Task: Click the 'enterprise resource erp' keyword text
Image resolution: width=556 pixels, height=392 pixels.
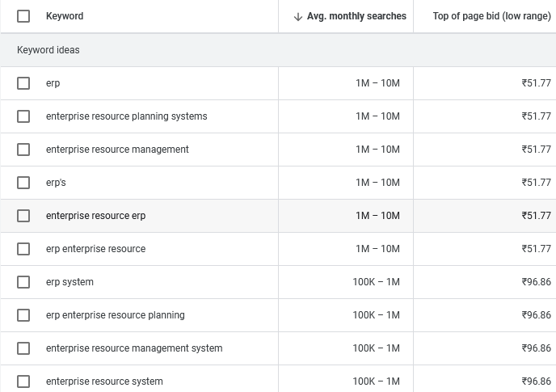Action: pos(95,216)
